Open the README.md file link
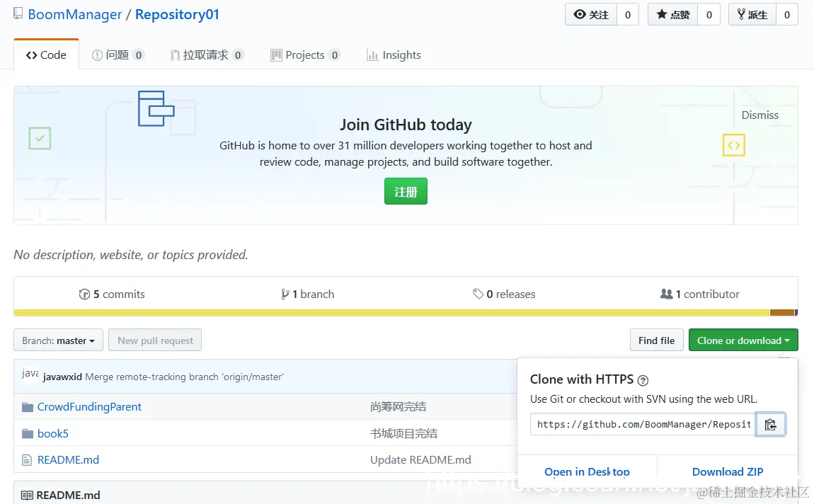This screenshot has width=814, height=504. [x=68, y=460]
